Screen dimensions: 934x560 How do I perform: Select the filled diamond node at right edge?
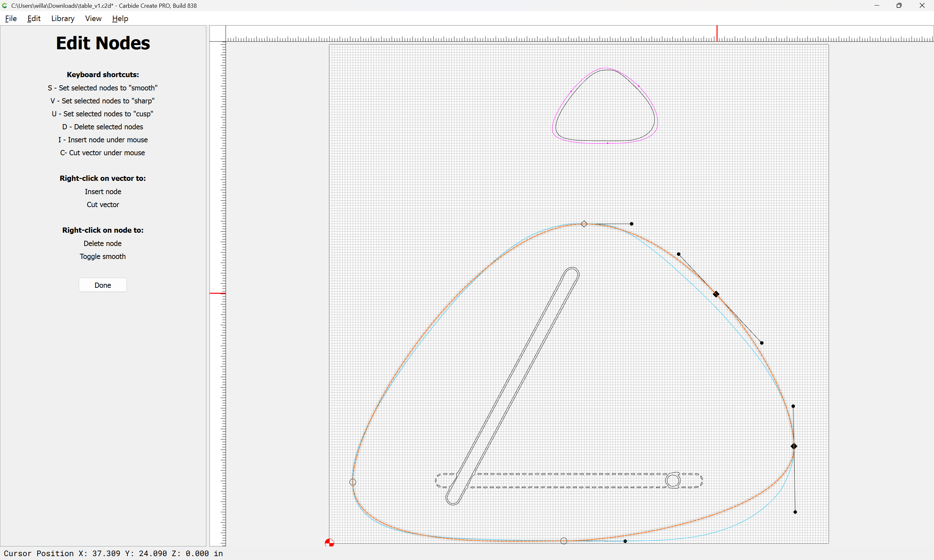(794, 447)
